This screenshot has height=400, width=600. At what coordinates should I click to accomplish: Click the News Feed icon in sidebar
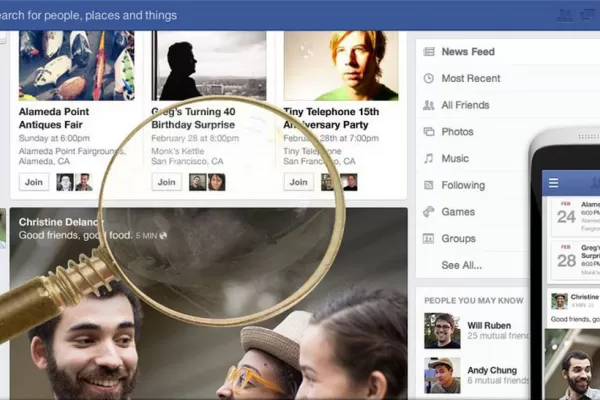[x=429, y=52]
